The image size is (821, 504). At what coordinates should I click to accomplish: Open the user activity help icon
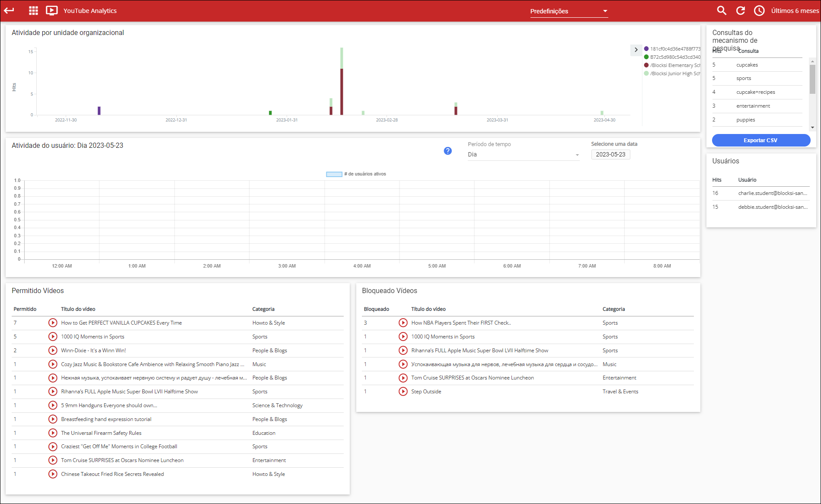(x=448, y=151)
